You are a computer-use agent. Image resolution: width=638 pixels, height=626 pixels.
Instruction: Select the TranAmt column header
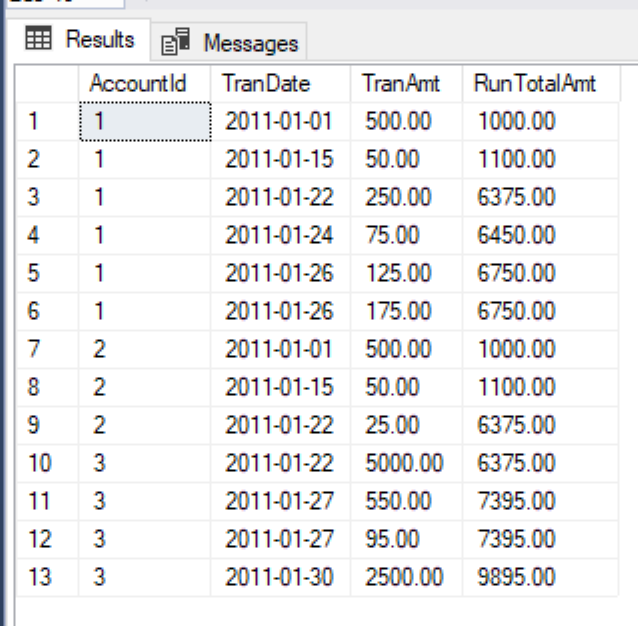(x=406, y=83)
